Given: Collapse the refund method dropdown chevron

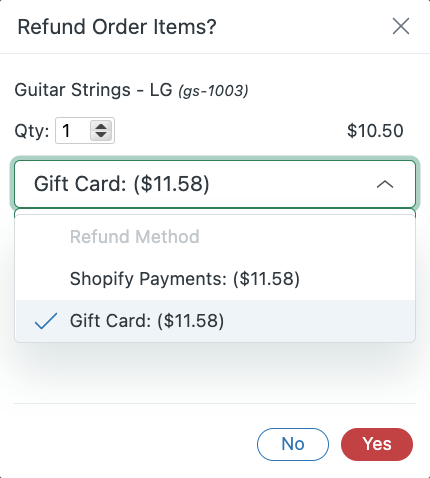Looking at the screenshot, I should coord(385,184).
